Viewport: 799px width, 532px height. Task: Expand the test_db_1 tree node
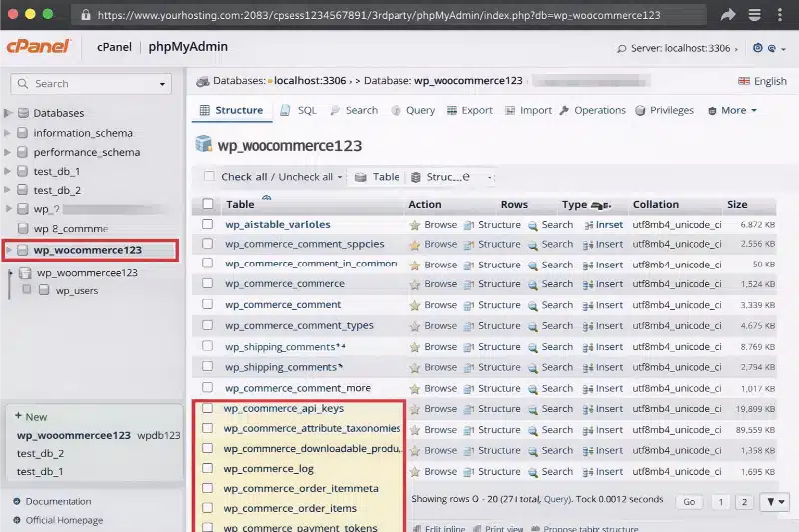point(7,171)
